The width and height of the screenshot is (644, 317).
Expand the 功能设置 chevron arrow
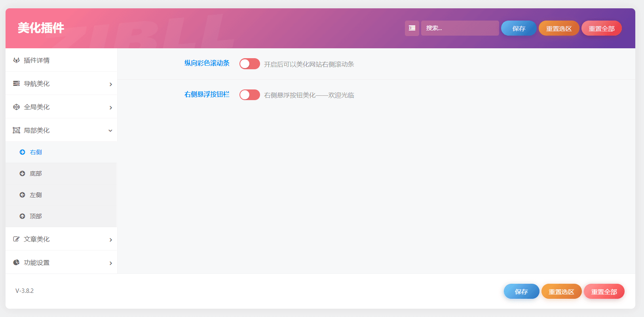(x=111, y=263)
